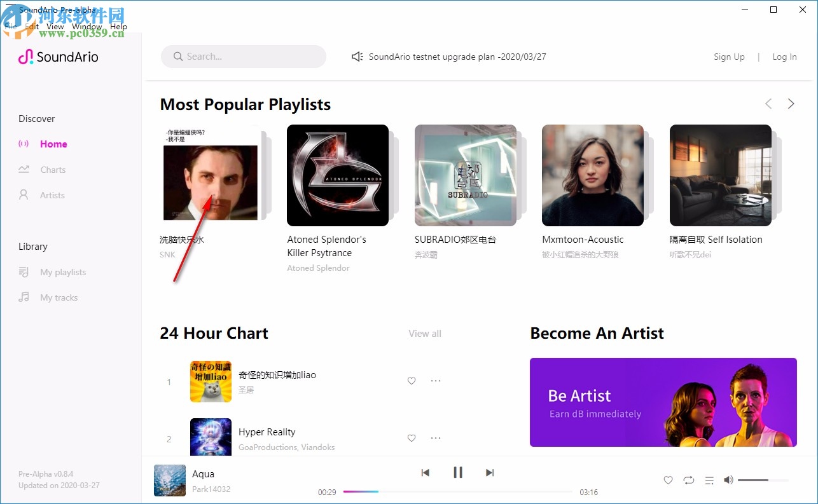Click the GoaProductions, Viandoks artist text
This screenshot has height=504, width=818.
[x=286, y=447]
